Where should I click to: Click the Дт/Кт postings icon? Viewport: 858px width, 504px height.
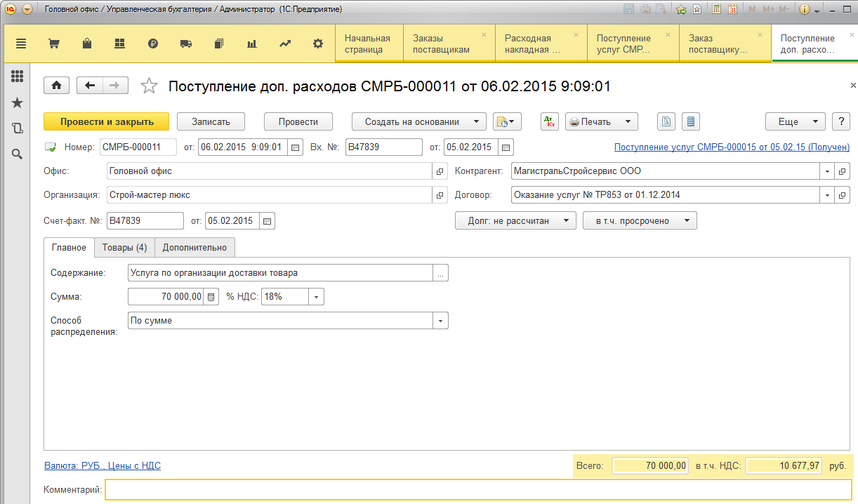click(550, 121)
